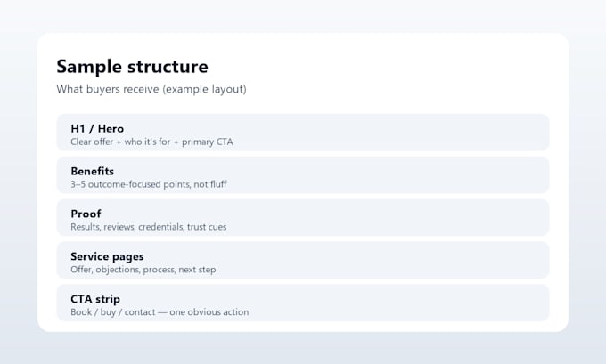606x364 pixels.
Task: Open the CTA strip row
Action: coord(303,303)
